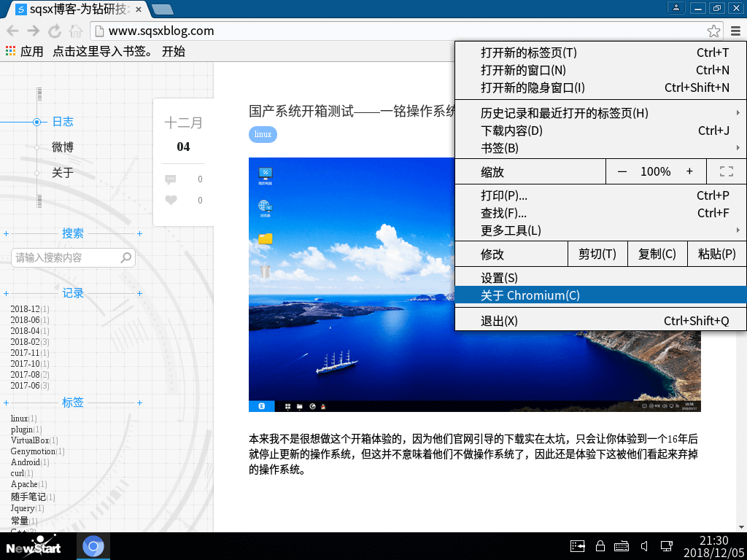
Task: Like the post with the heart icon
Action: click(171, 200)
